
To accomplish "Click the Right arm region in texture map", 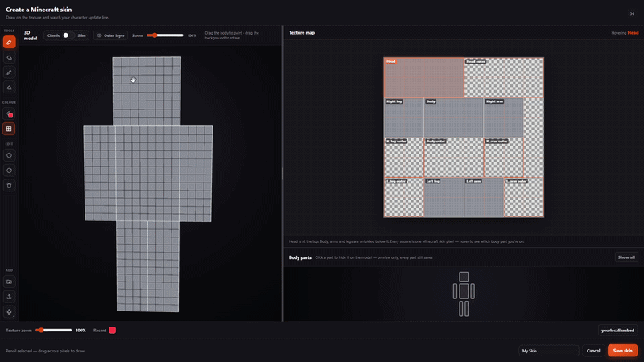I will [x=504, y=117].
